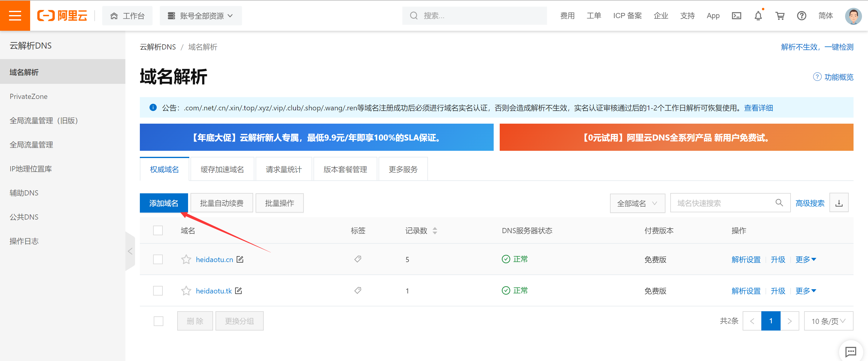This screenshot has height=361, width=868.
Task: Go to previous page arrow
Action: click(x=752, y=321)
